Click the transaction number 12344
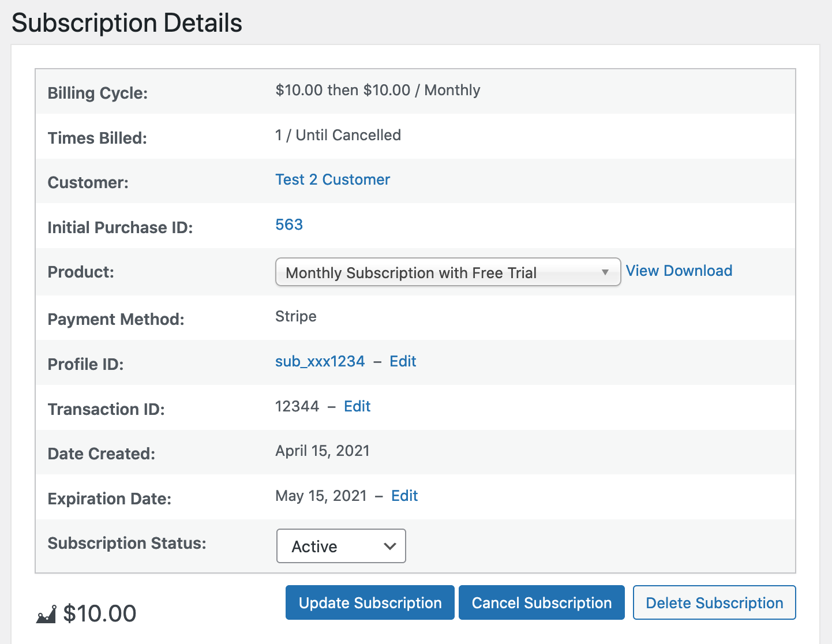Screen dimensions: 832x644 coord(297,407)
